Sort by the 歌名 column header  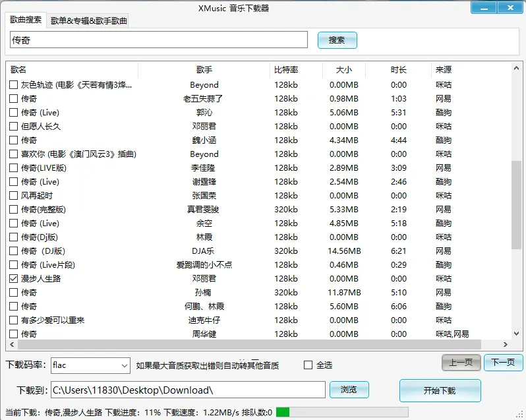72,70
